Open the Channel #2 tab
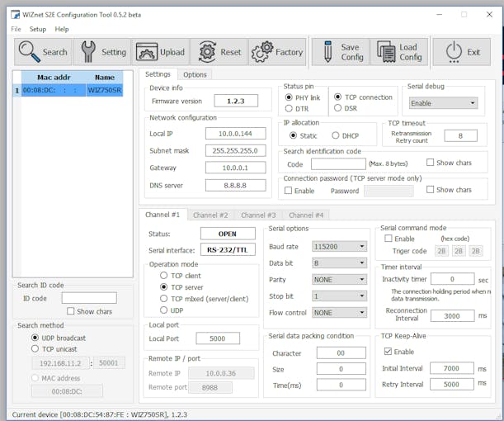 click(210, 215)
